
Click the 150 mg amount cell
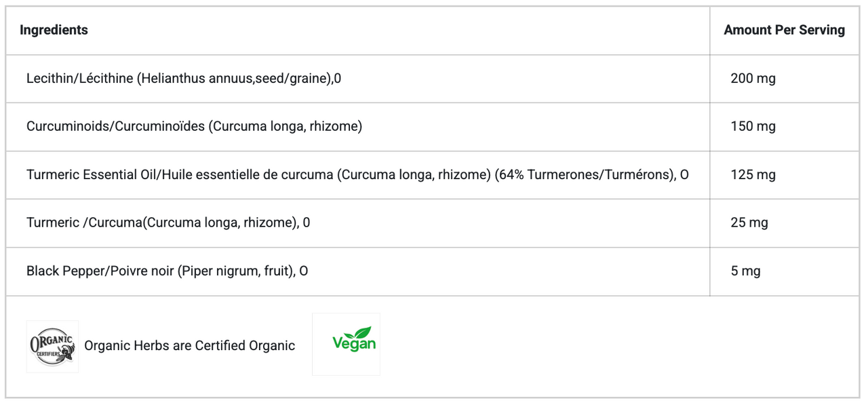[753, 127]
